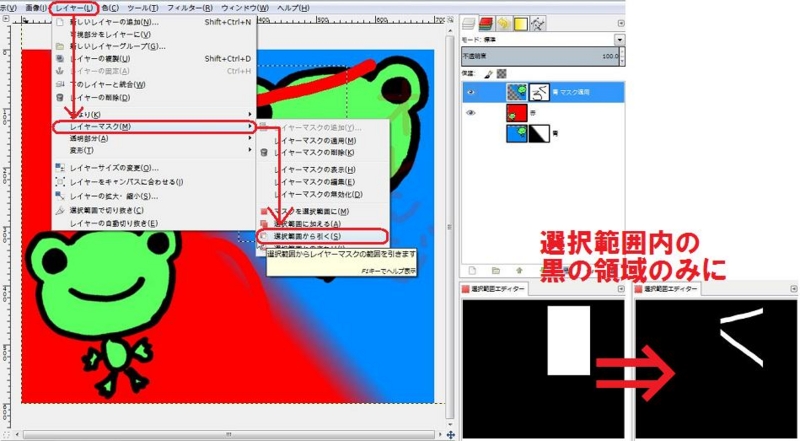Image resolution: width=800 pixels, height=441 pixels.
Task: Toggle レイヤーマスクの無効化(D) option
Action: point(322,194)
